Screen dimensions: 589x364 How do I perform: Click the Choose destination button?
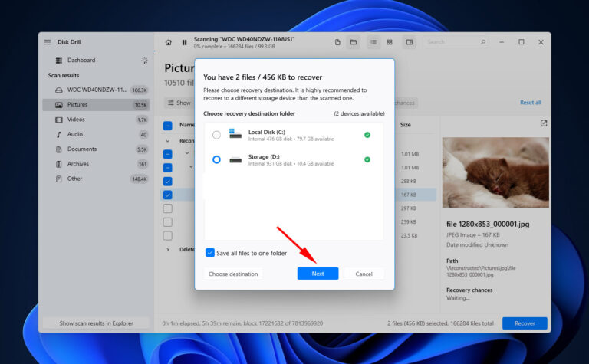coord(234,274)
